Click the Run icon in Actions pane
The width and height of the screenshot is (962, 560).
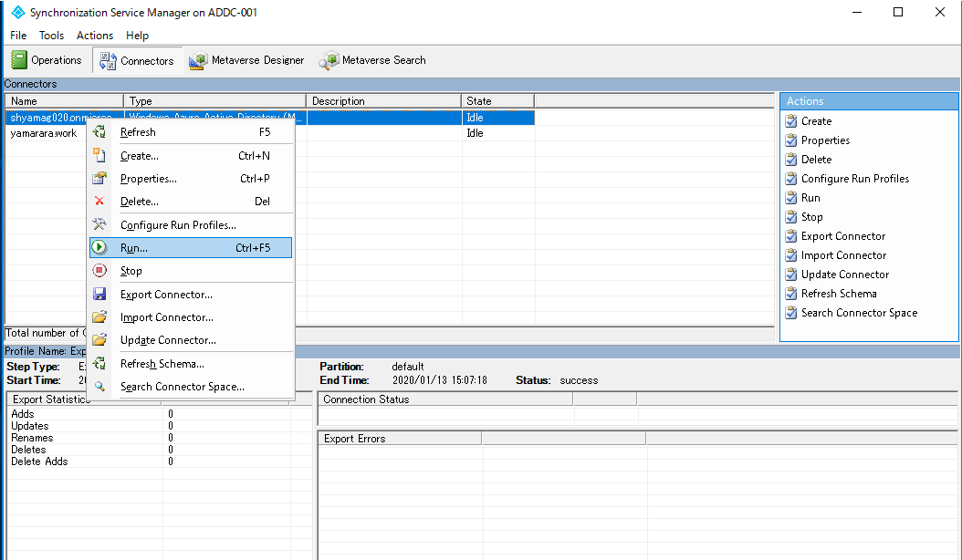791,197
